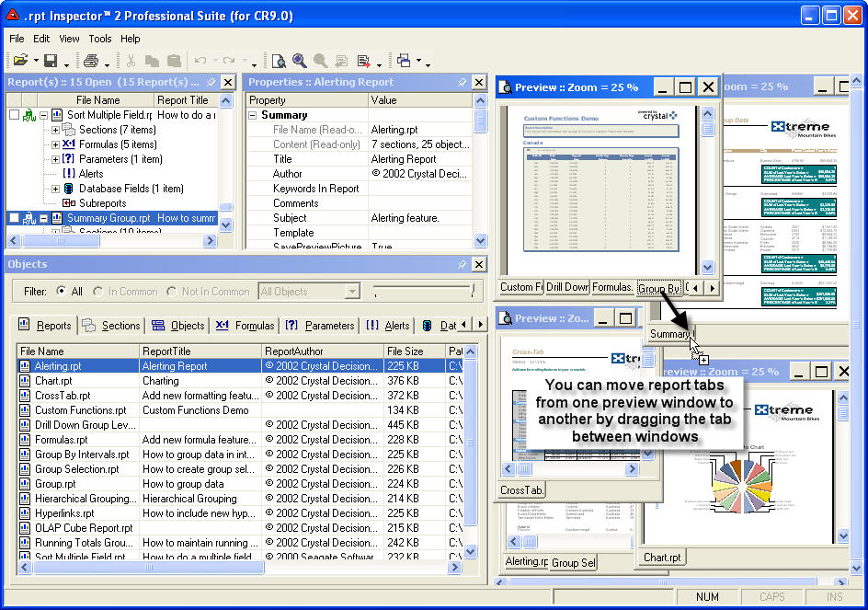Expand Parameters (1 item) node
The image size is (868, 610).
(55, 159)
